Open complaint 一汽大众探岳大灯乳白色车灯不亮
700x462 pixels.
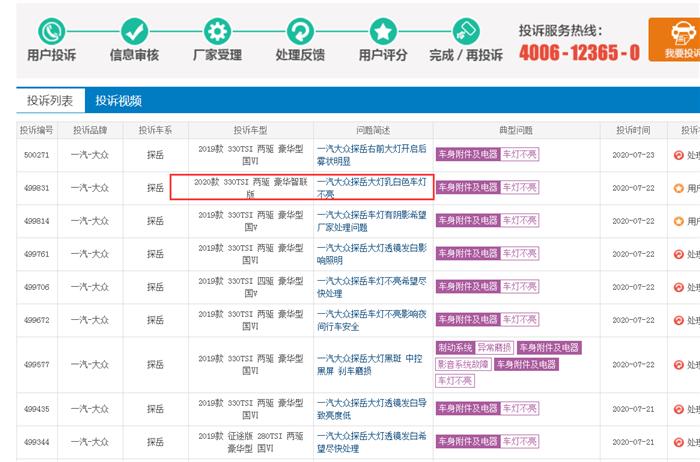tap(371, 188)
